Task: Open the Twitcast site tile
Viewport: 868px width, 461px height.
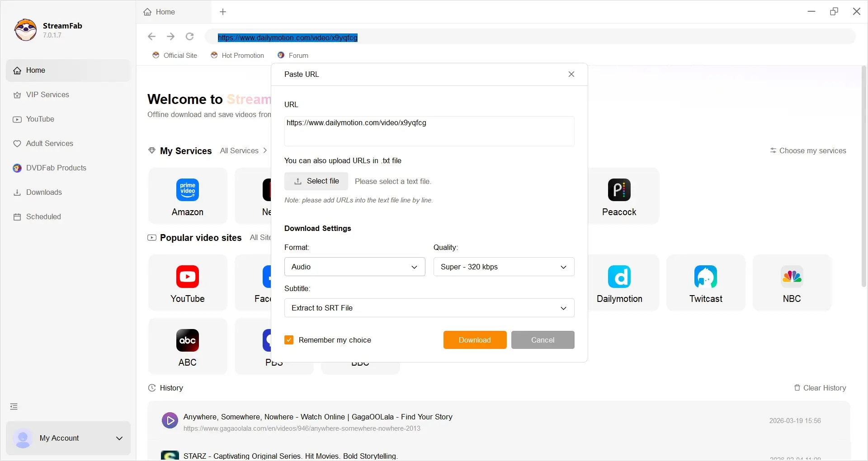Action: (706, 283)
